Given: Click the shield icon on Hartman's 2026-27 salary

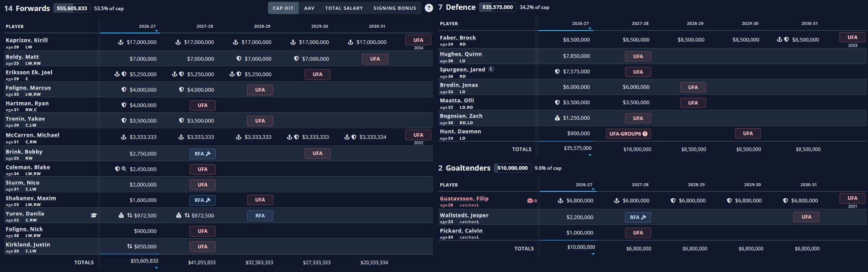Looking at the screenshot, I should [124, 105].
